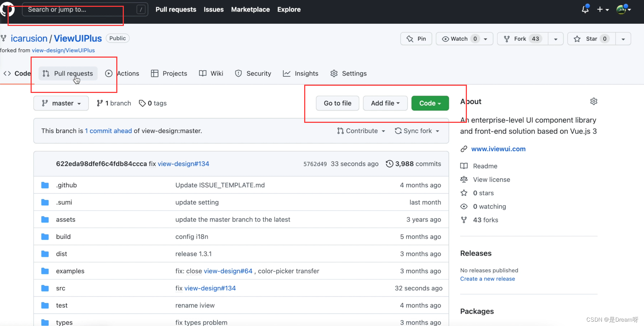The width and height of the screenshot is (644, 326).
Task: Click Create a new release
Action: [487, 279]
